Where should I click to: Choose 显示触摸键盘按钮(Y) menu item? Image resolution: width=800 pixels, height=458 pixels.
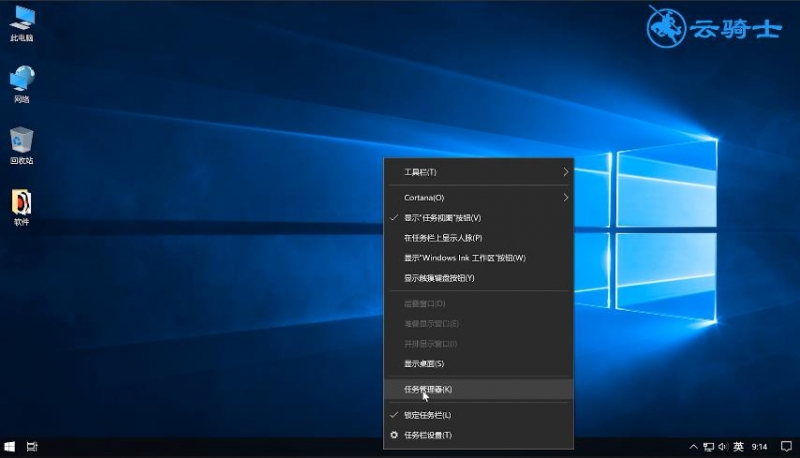pos(479,278)
